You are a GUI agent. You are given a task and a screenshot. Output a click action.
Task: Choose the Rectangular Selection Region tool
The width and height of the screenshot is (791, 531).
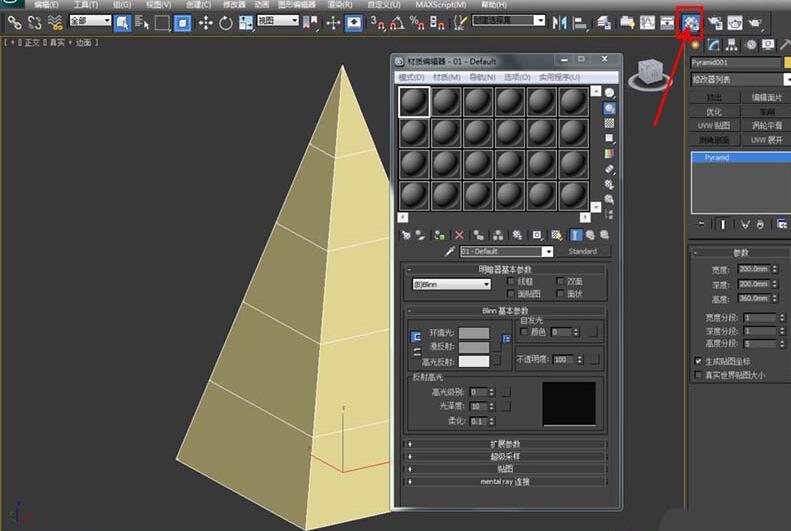tap(162, 23)
